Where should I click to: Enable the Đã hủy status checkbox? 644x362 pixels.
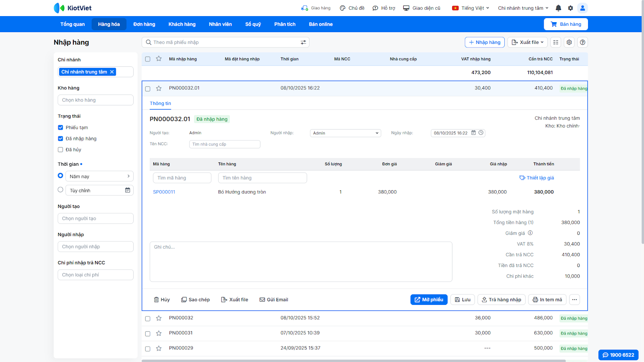[x=60, y=150]
